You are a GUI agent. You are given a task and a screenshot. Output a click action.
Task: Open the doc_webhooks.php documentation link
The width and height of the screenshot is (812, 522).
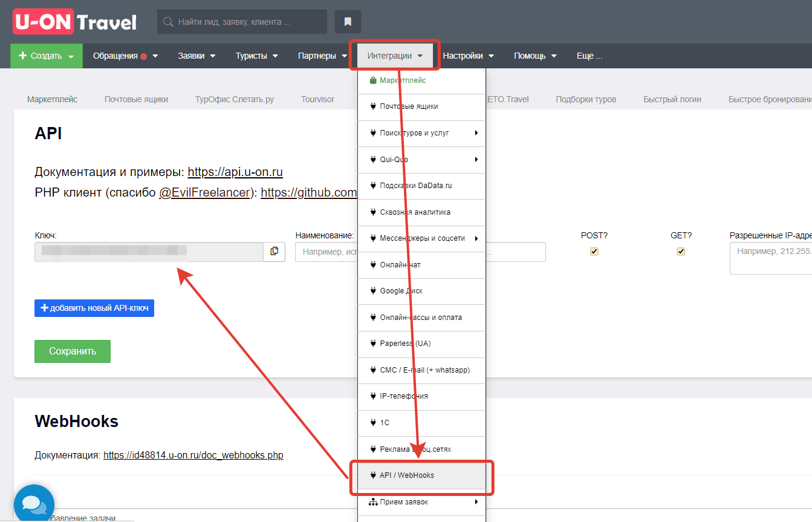click(x=193, y=455)
